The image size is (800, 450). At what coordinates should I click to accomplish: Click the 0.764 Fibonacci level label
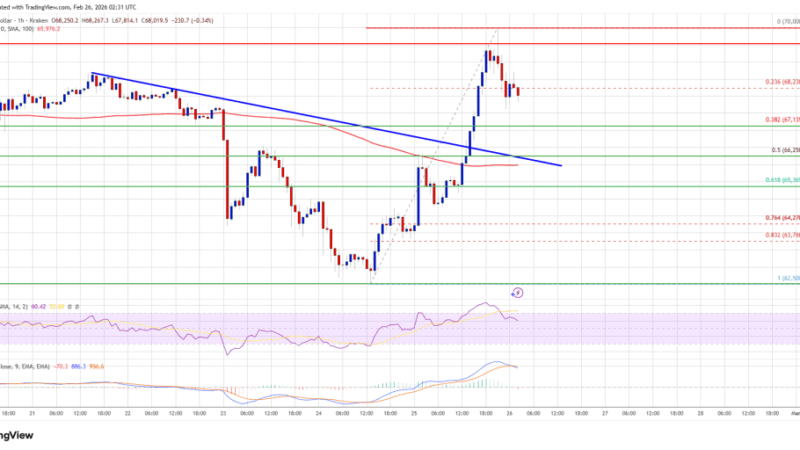click(x=782, y=218)
